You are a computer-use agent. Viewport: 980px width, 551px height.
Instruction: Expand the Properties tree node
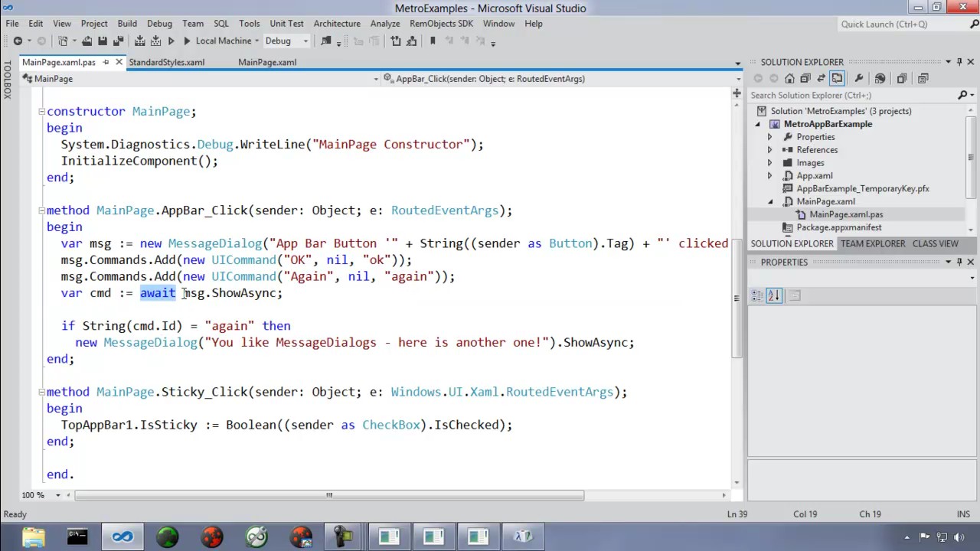pos(770,137)
